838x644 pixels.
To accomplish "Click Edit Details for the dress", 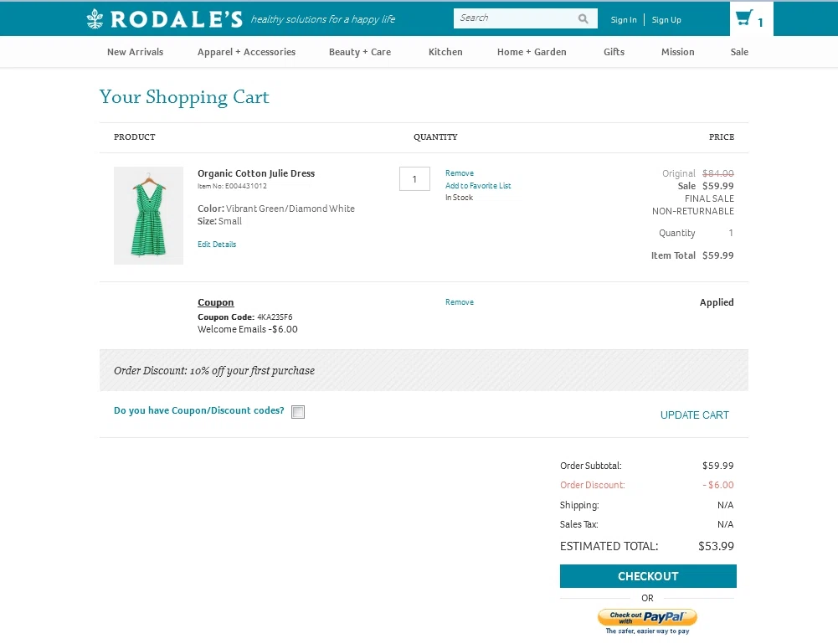I will [x=217, y=245].
